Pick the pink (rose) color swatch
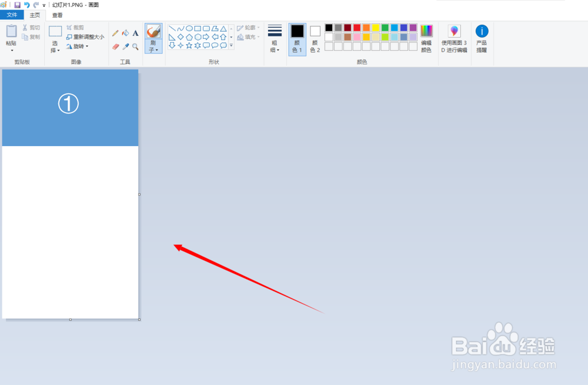 357,37
